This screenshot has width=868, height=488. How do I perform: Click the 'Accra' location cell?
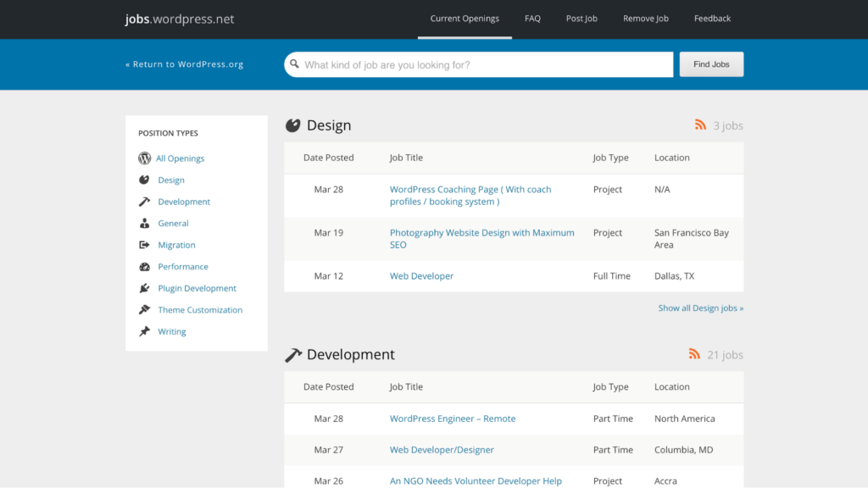tap(665, 481)
